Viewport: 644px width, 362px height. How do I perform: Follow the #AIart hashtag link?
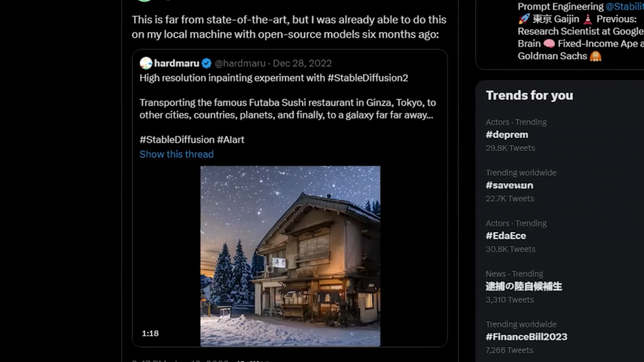click(x=231, y=140)
